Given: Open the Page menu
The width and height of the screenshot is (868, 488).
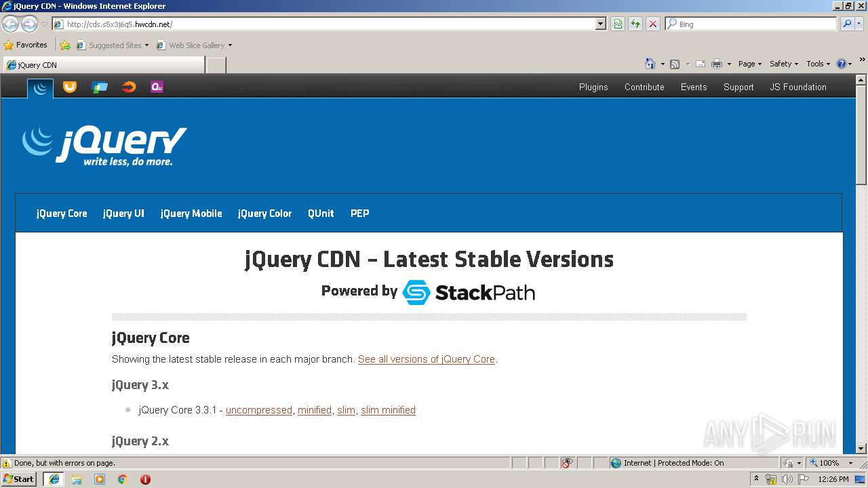Looking at the screenshot, I should point(750,64).
